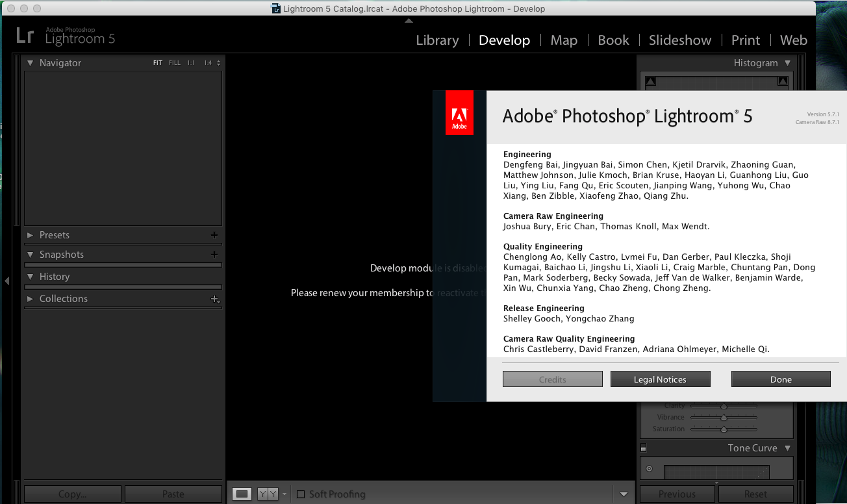The height and width of the screenshot is (504, 847).
Task: Switch to the Library module
Action: point(437,40)
